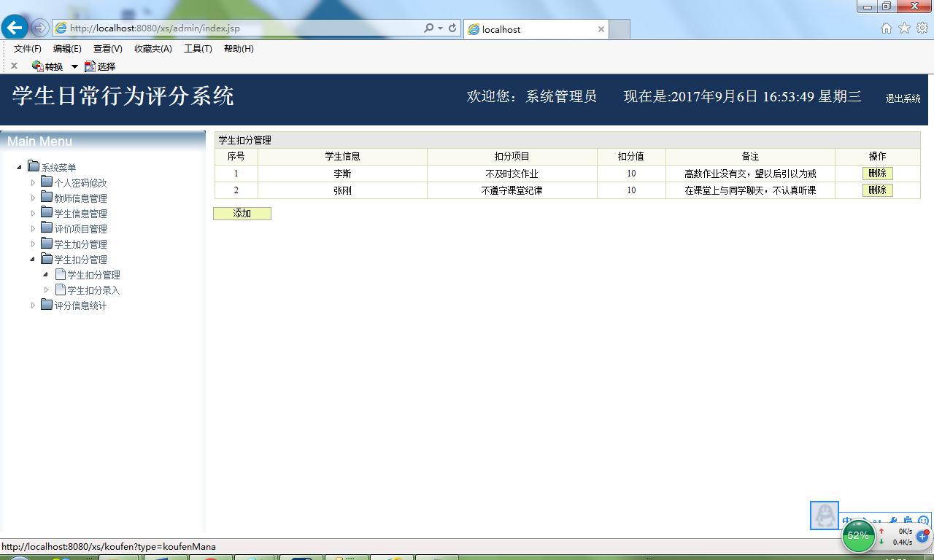Image resolution: width=934 pixels, height=560 pixels.
Task: Click the 学生加分管理 folder icon
Action: [47, 243]
